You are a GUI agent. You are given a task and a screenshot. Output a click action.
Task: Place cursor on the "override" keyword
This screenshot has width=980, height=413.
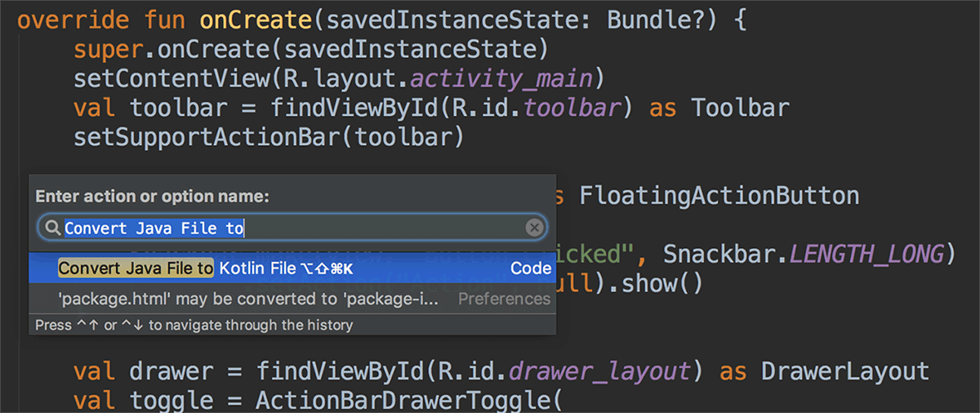coord(64,20)
